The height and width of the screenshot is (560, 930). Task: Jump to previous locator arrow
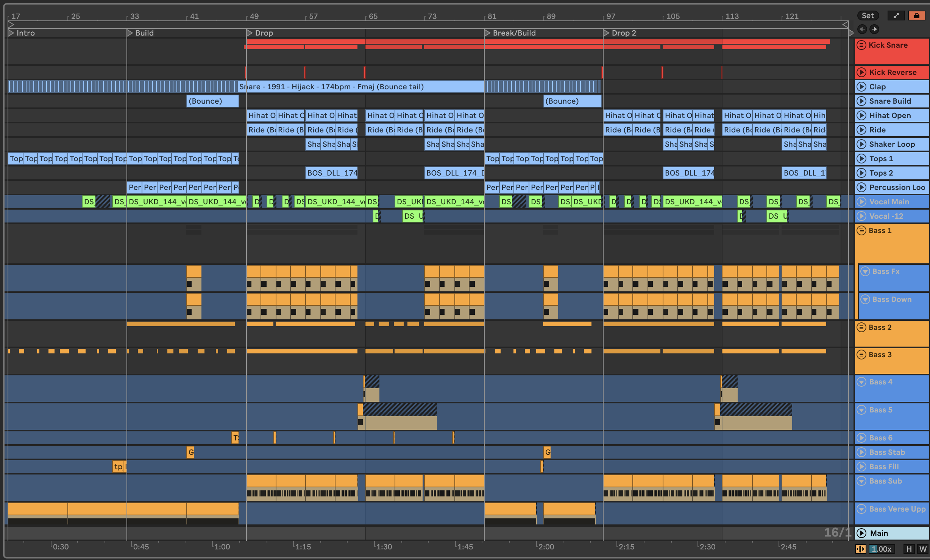pos(862,29)
